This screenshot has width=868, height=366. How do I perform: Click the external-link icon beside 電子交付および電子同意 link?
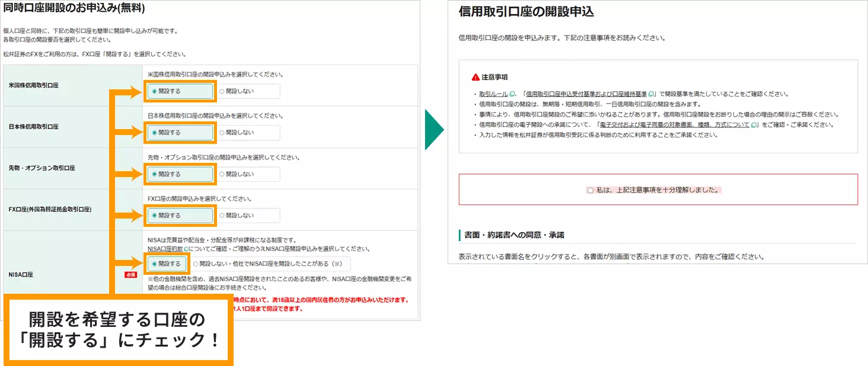click(x=753, y=123)
